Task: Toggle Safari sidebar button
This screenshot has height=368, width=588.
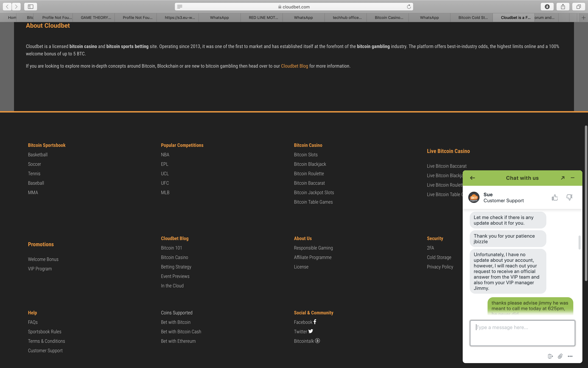Action: pyautogui.click(x=31, y=7)
